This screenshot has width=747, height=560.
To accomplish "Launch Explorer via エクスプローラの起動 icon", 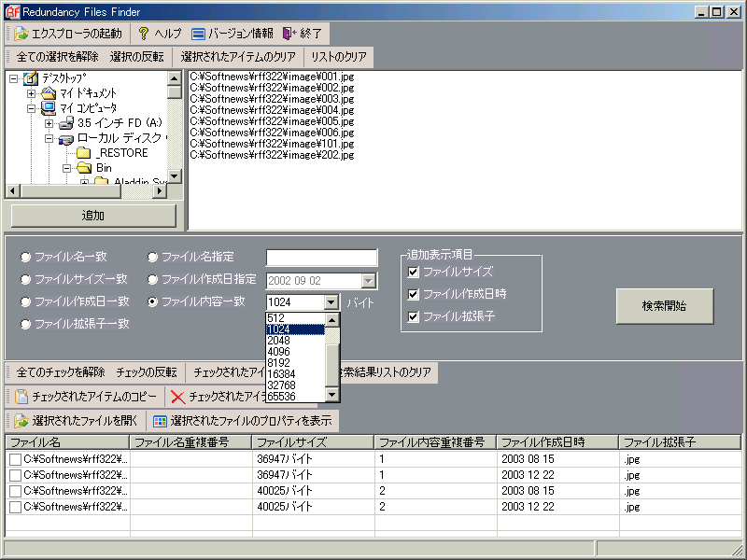I will (x=21, y=34).
